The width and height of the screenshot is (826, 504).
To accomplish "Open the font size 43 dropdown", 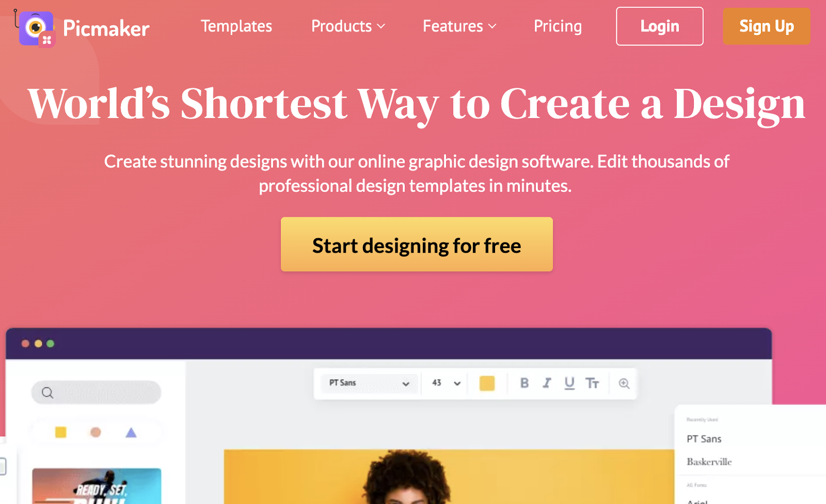I will [446, 383].
